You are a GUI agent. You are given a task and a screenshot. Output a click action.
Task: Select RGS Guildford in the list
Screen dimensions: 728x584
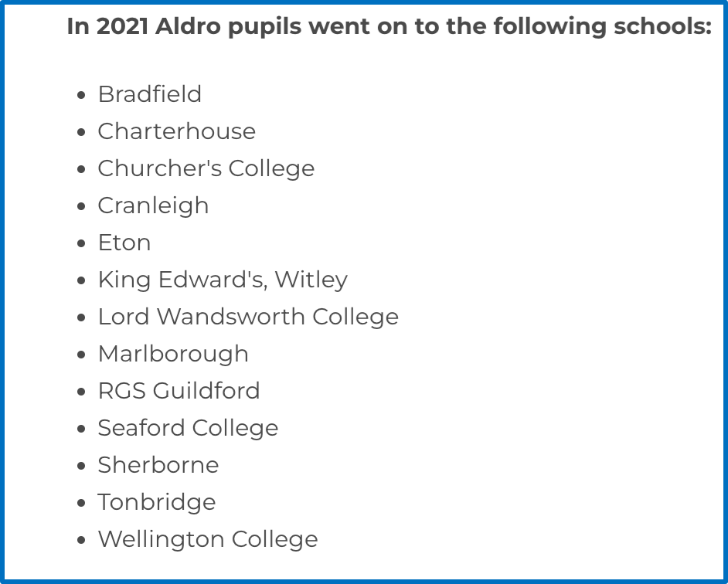[179, 391]
